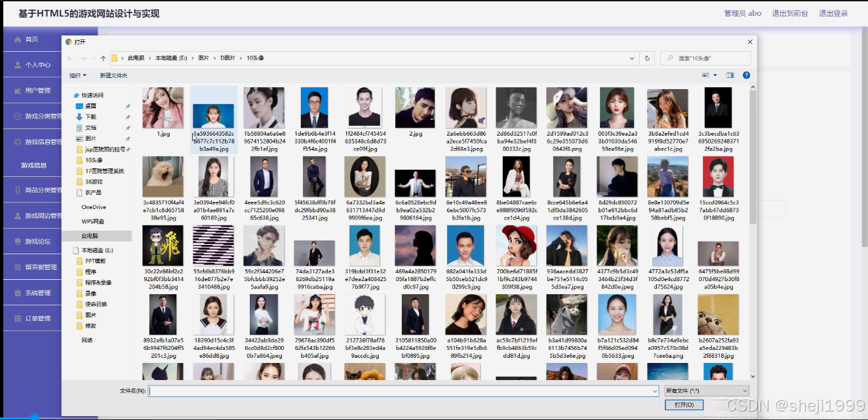Select WPS网盘 in the navigation pane
This screenshot has width=868, height=420.
pos(93,221)
